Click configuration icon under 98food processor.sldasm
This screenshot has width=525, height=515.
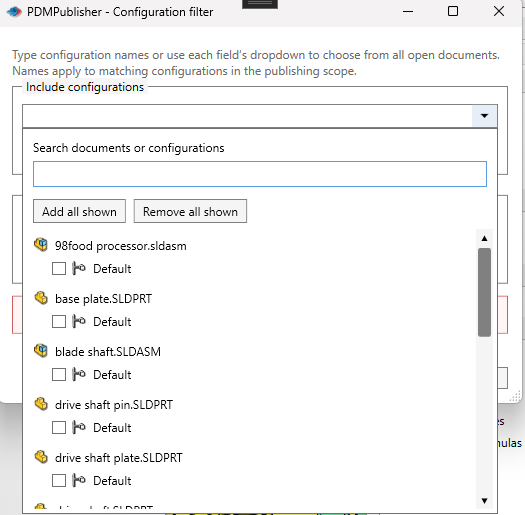(79, 268)
